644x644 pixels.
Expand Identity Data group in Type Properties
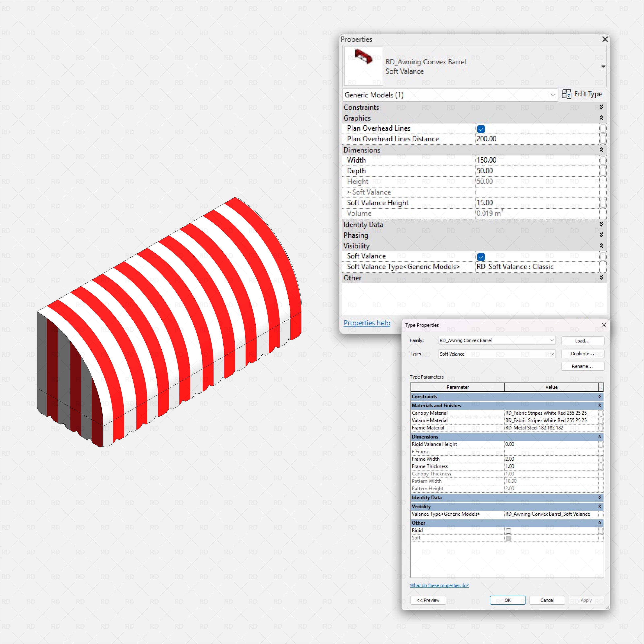(x=599, y=497)
